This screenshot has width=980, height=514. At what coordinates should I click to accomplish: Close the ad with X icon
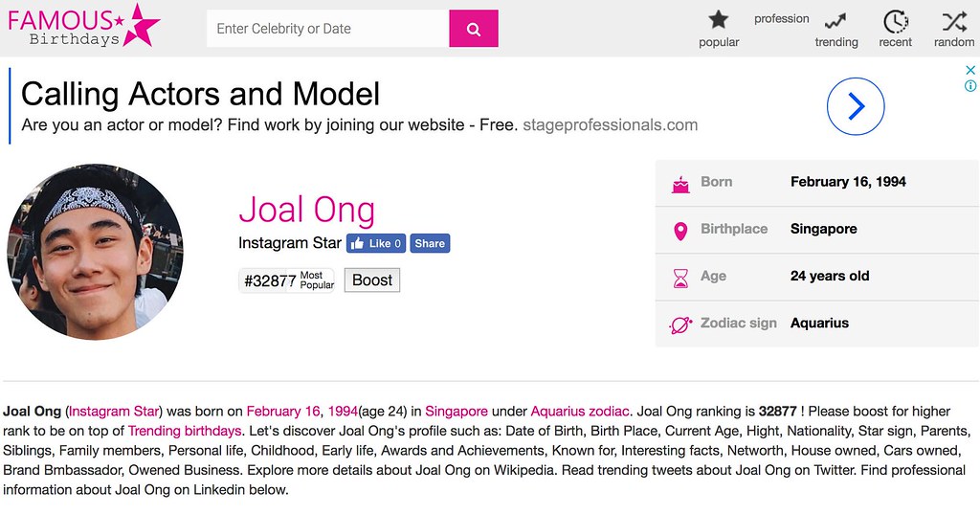coord(969,70)
